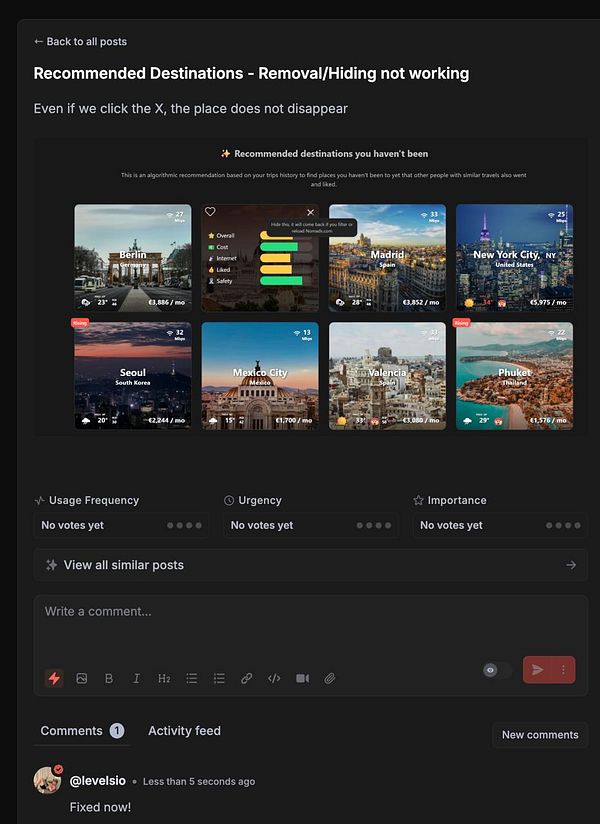Vote on Importance dots
The image size is (600, 824).
(563, 525)
